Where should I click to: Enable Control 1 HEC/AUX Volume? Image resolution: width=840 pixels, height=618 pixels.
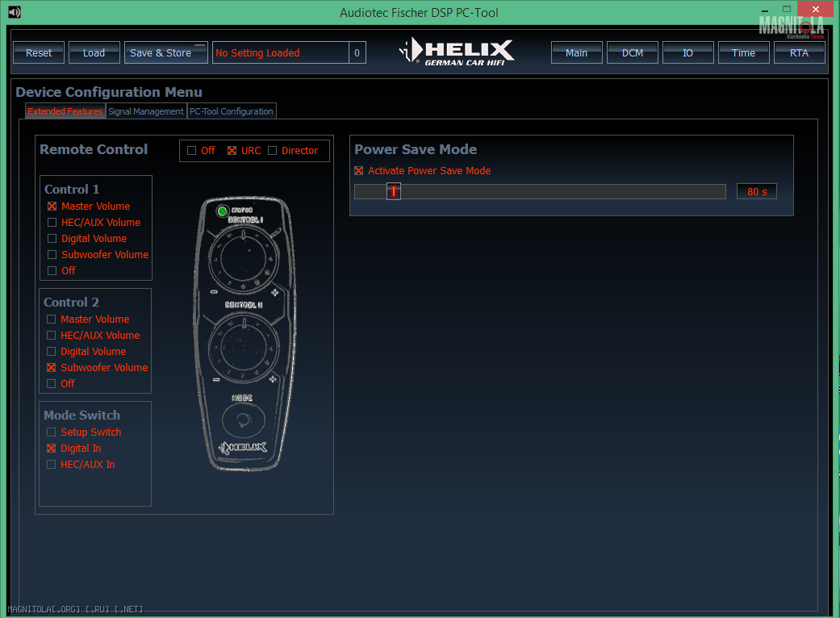(x=52, y=222)
